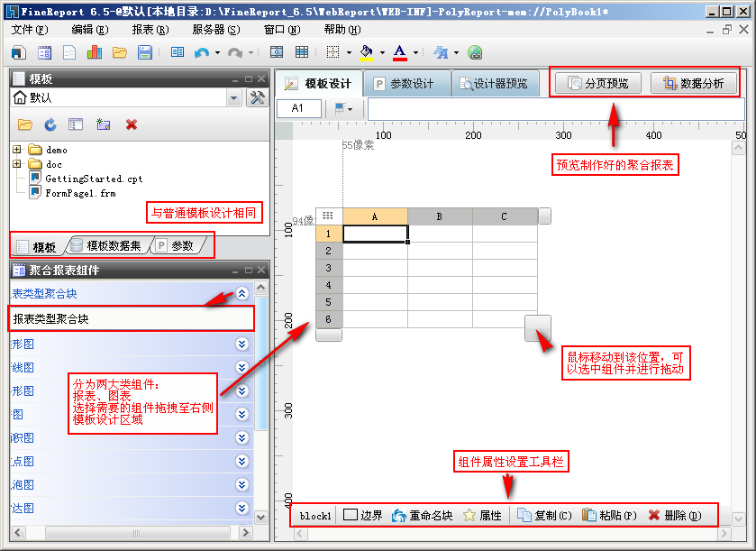Switch to the 参数 tab in the left panel

178,245
